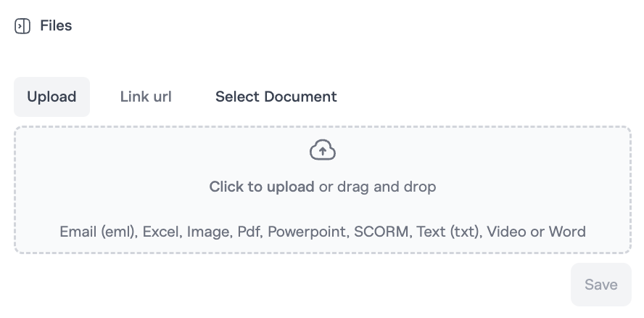The image size is (644, 318).
Task: Click the "Text (txt)" file type text
Action: (447, 232)
